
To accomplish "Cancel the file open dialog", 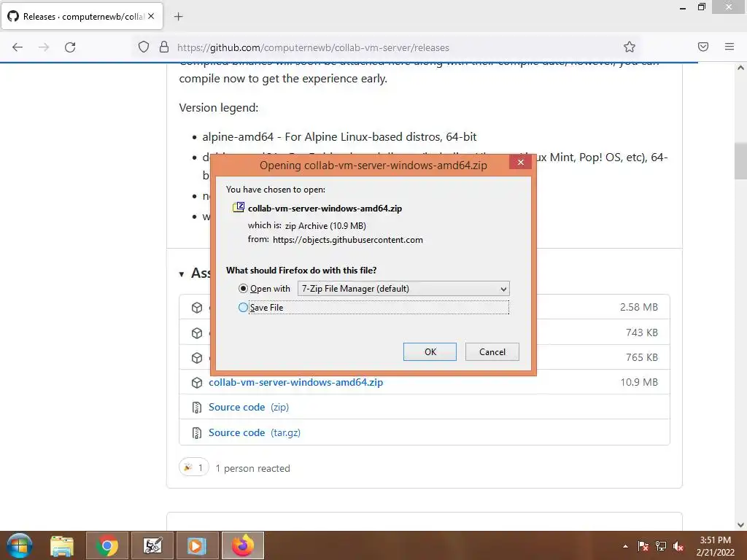I will pyautogui.click(x=492, y=352).
